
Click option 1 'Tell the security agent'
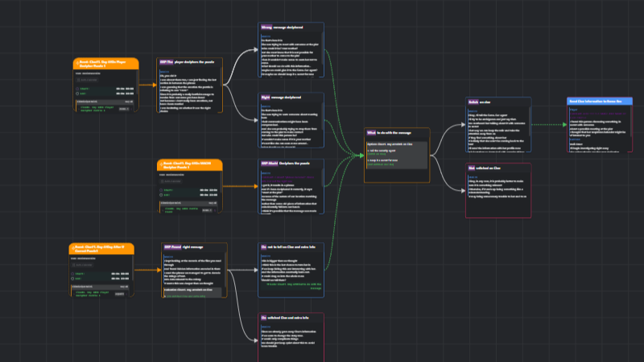[382, 150]
